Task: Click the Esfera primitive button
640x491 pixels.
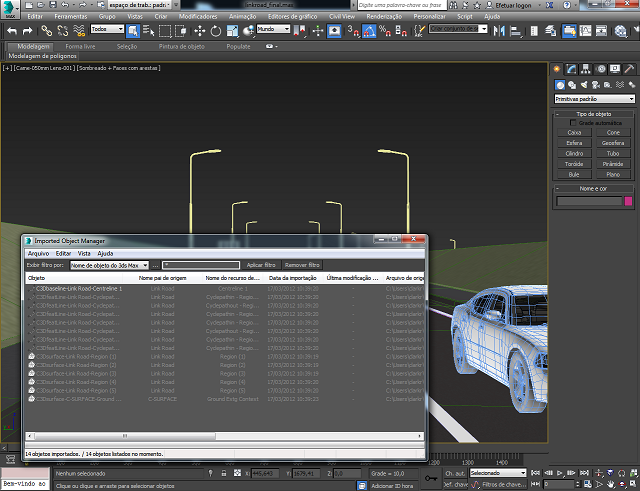Action: [574, 143]
